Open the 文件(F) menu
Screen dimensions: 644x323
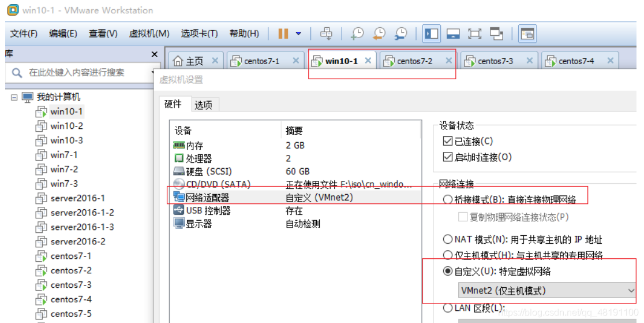point(24,34)
